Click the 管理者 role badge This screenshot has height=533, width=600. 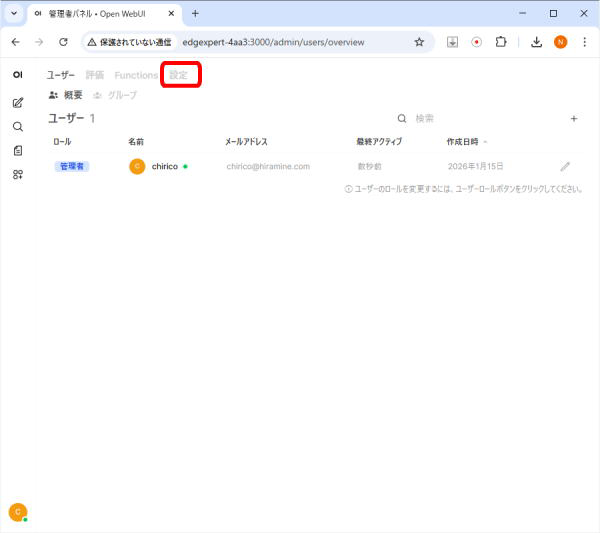click(x=71, y=166)
